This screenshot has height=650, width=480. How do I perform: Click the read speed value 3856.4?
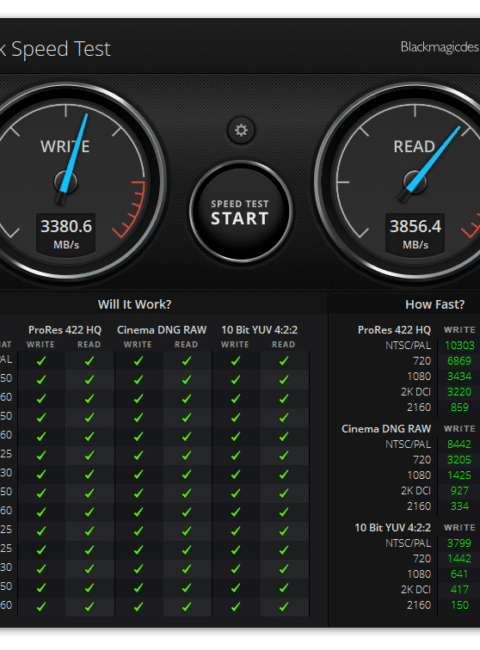tap(415, 226)
